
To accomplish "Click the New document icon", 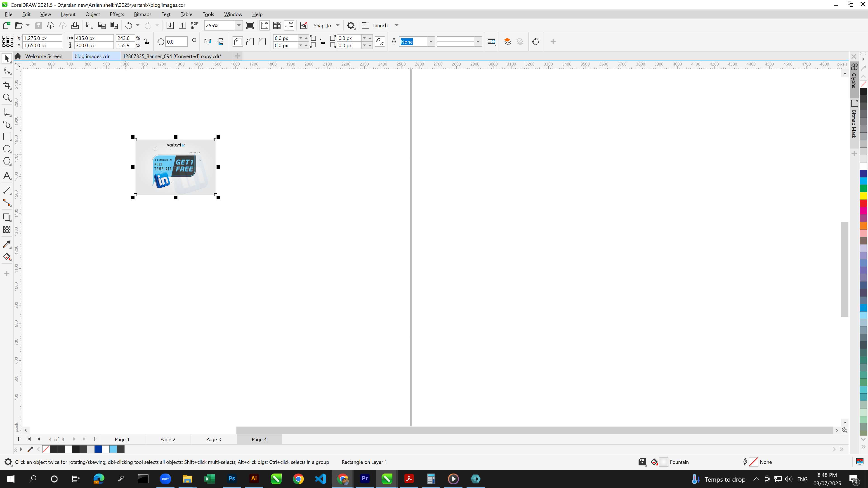I will pyautogui.click(x=6, y=26).
